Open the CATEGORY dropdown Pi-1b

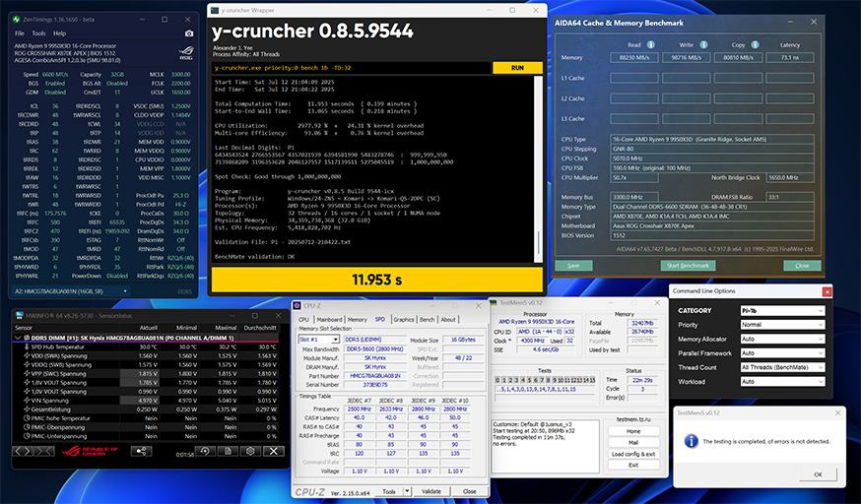click(782, 310)
